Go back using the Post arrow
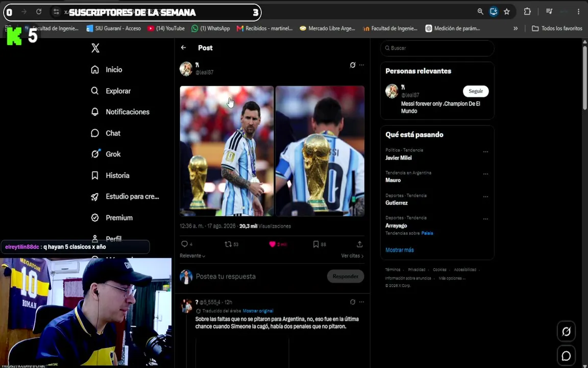 183,48
